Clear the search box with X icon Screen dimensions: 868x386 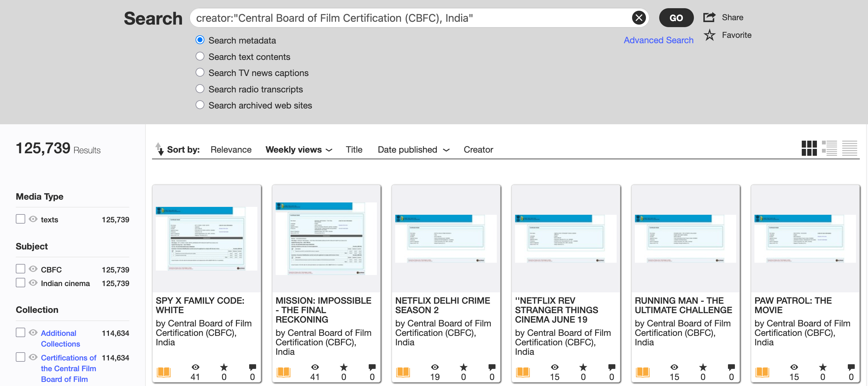coord(638,18)
